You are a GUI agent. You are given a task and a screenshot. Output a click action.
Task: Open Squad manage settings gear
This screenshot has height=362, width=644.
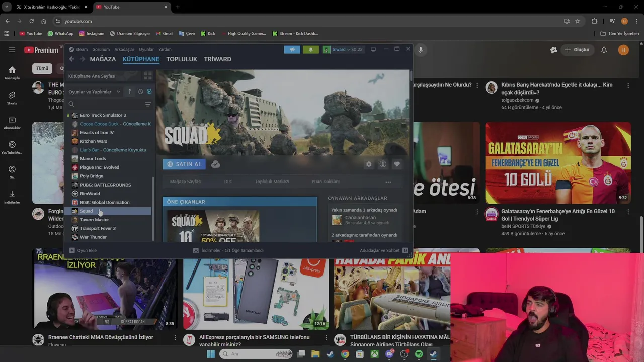tap(369, 164)
